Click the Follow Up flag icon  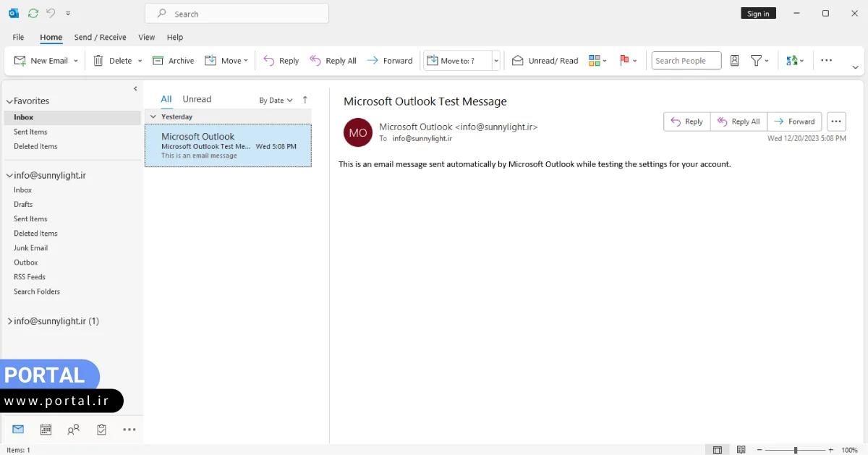(x=624, y=61)
